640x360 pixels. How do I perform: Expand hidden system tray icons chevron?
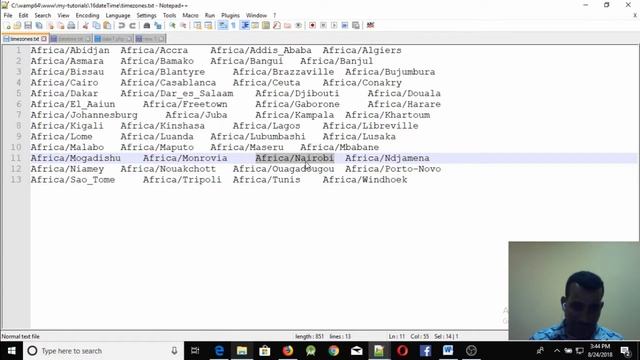pyautogui.click(x=557, y=351)
